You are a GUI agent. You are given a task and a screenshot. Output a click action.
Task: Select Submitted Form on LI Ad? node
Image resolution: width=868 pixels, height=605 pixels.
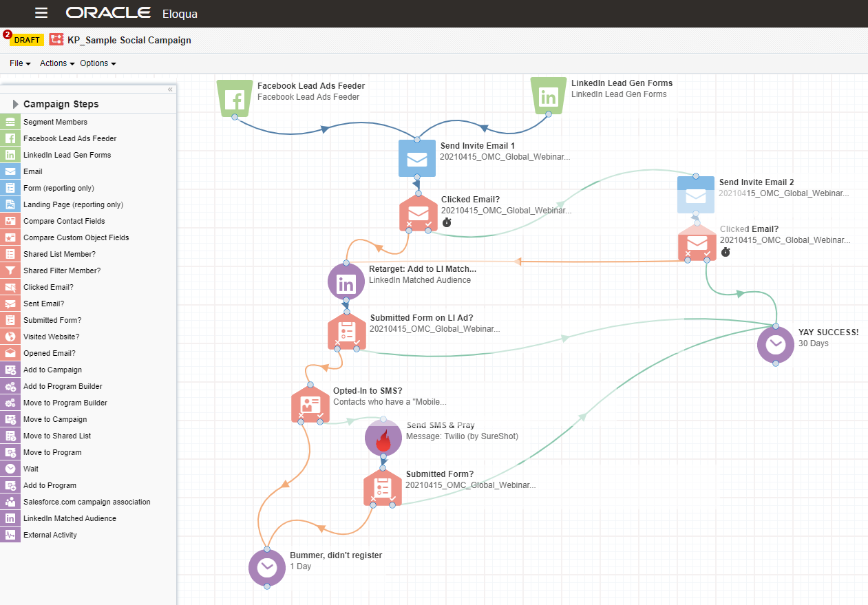point(347,331)
